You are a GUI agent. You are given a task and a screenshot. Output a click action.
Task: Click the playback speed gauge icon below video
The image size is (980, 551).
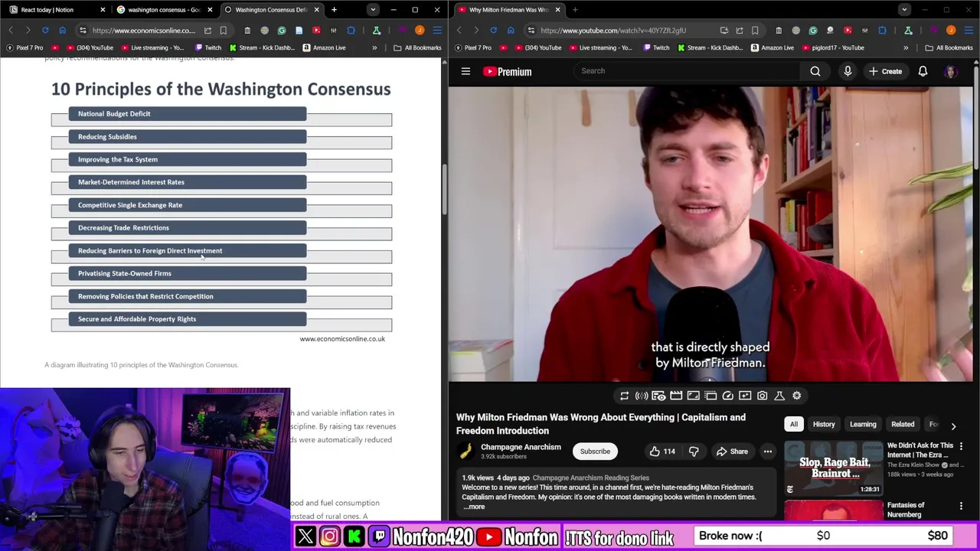[x=727, y=396]
